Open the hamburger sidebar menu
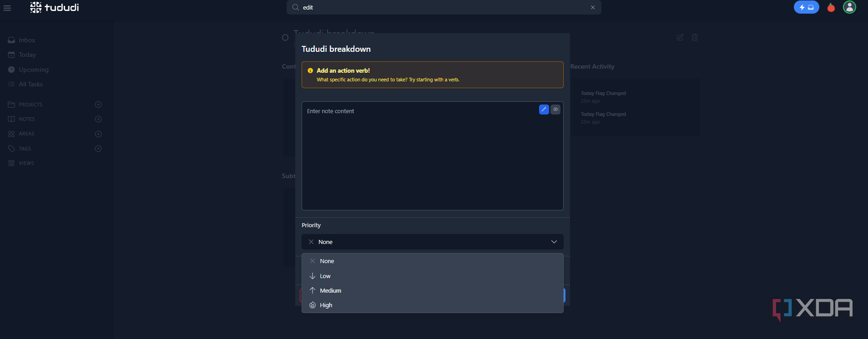The width and height of the screenshot is (868, 339). pos(7,8)
